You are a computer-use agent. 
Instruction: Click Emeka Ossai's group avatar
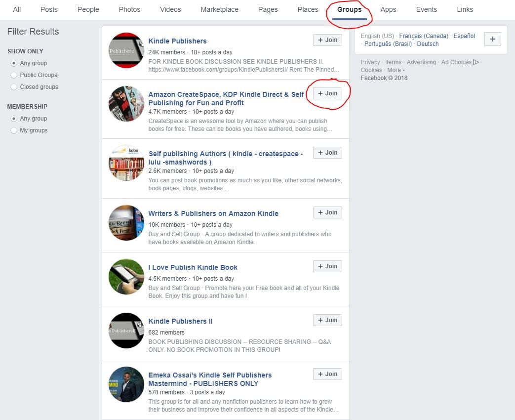pyautogui.click(x=126, y=384)
